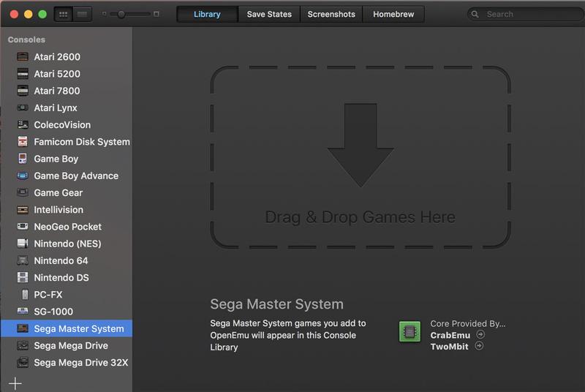
Task: Click the thumbnail size slider knob
Action: coord(121,14)
